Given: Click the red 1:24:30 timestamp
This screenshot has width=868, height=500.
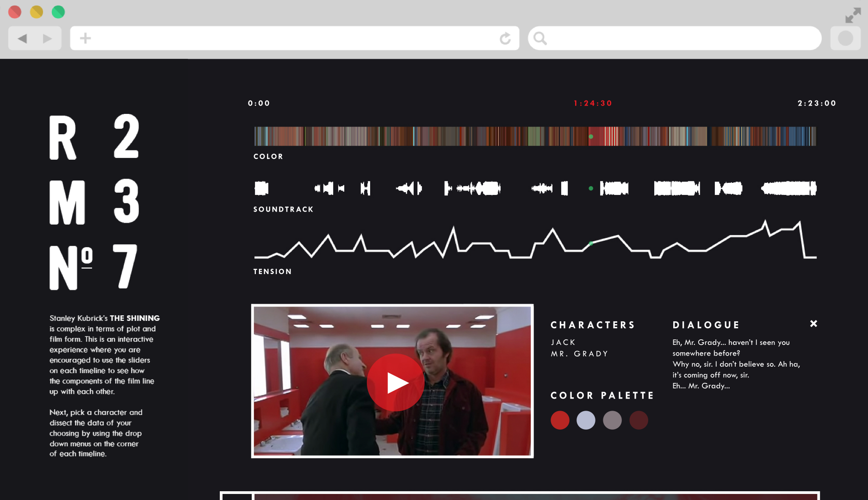Looking at the screenshot, I should [x=593, y=103].
